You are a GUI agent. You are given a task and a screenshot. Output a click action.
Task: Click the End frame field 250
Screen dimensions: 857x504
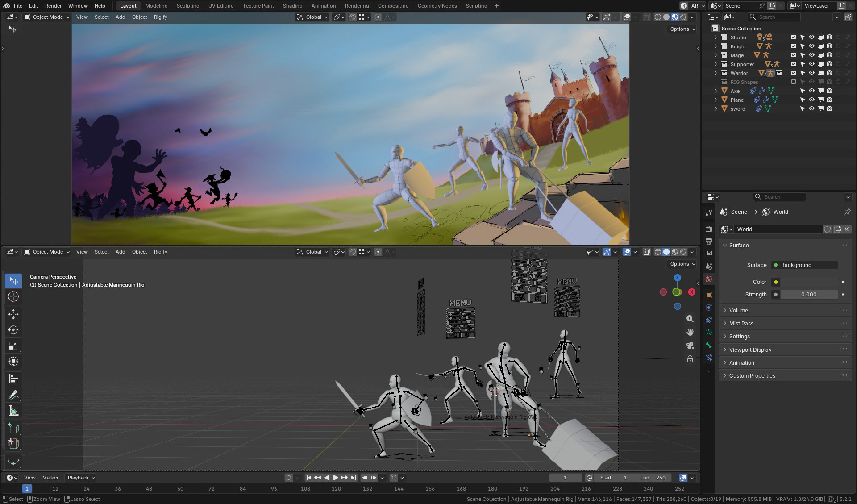653,478
